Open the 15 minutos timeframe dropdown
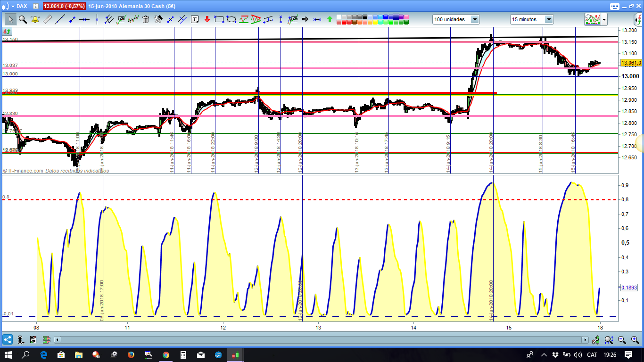This screenshot has width=644, height=362. 549,19
